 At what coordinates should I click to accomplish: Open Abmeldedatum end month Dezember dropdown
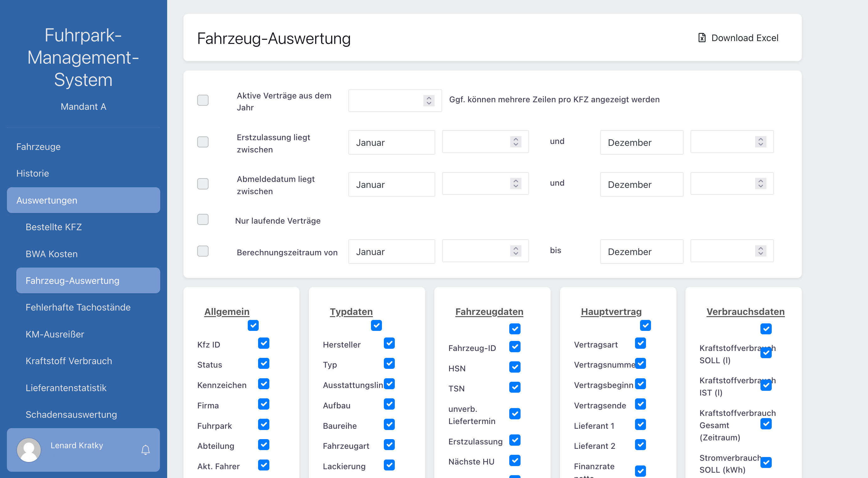click(641, 184)
